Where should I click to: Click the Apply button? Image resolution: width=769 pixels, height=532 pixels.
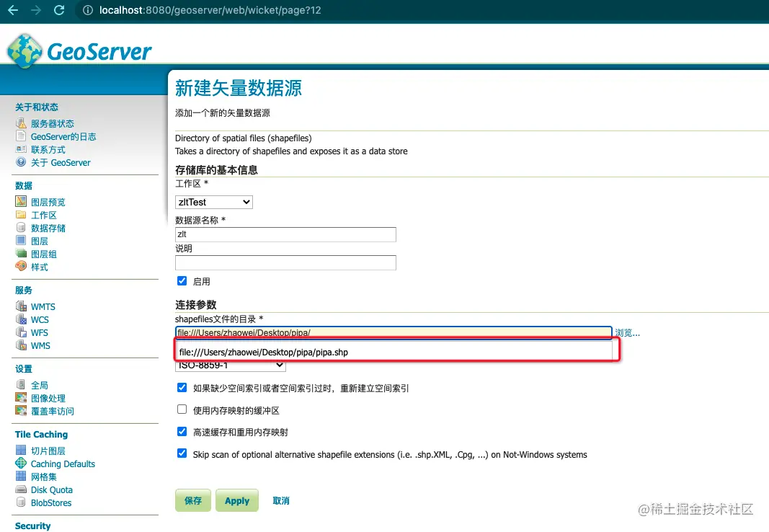pyautogui.click(x=237, y=500)
